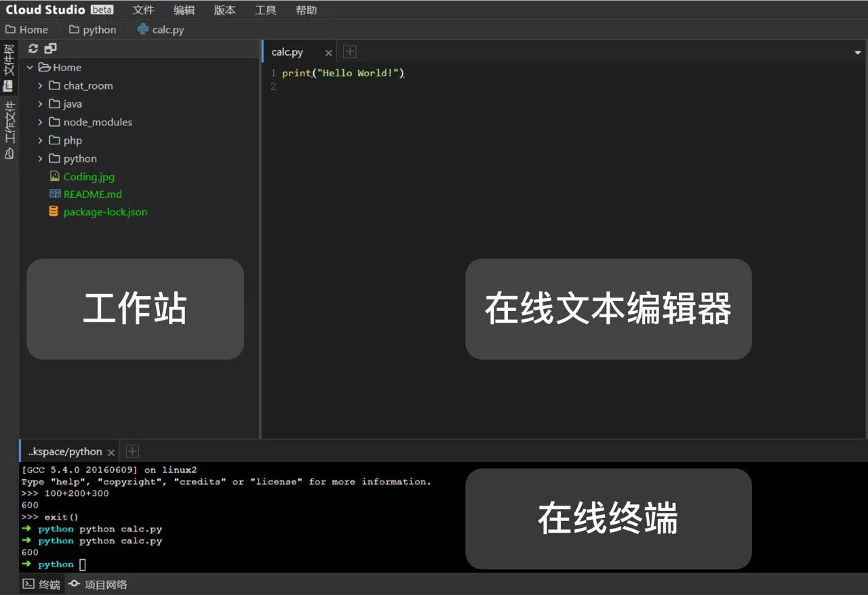
Task: Collapse the Home root folder
Action: (30, 68)
